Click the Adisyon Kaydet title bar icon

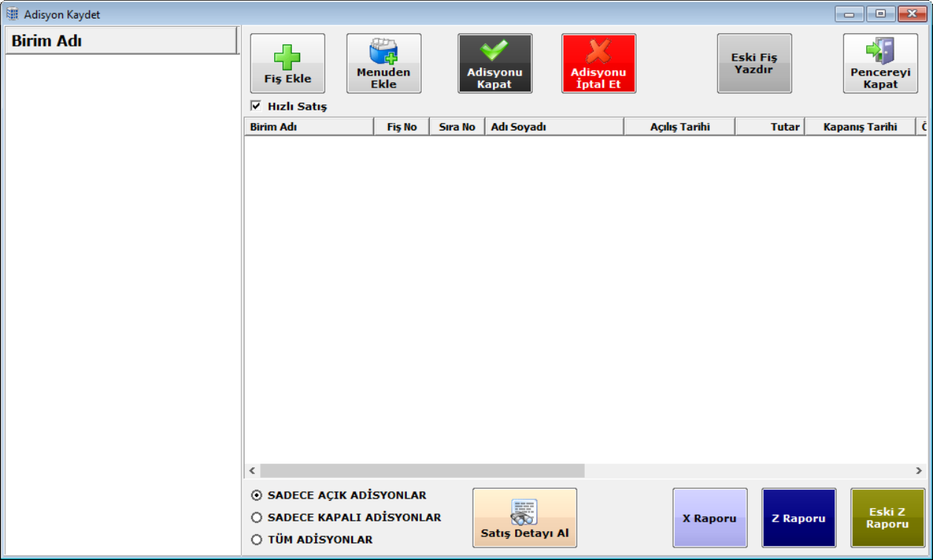point(13,14)
